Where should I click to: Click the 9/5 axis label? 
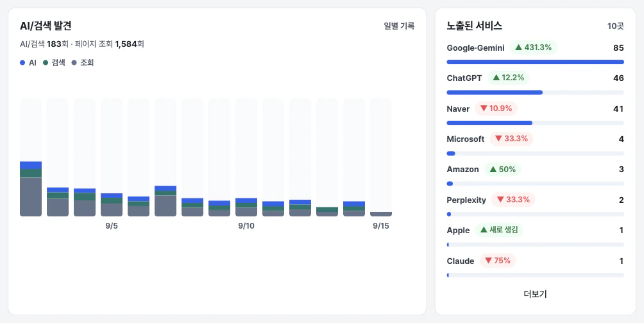click(112, 226)
